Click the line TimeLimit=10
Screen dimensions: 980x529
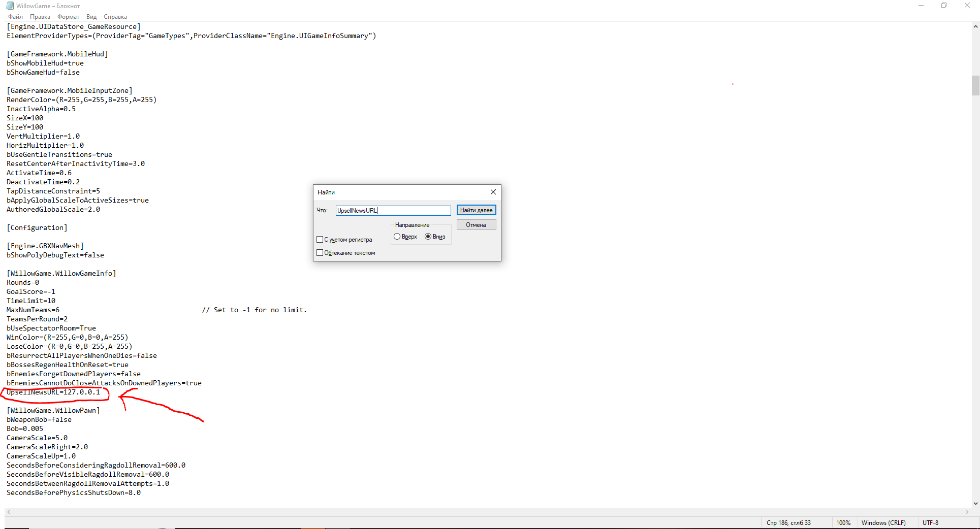pyautogui.click(x=31, y=301)
